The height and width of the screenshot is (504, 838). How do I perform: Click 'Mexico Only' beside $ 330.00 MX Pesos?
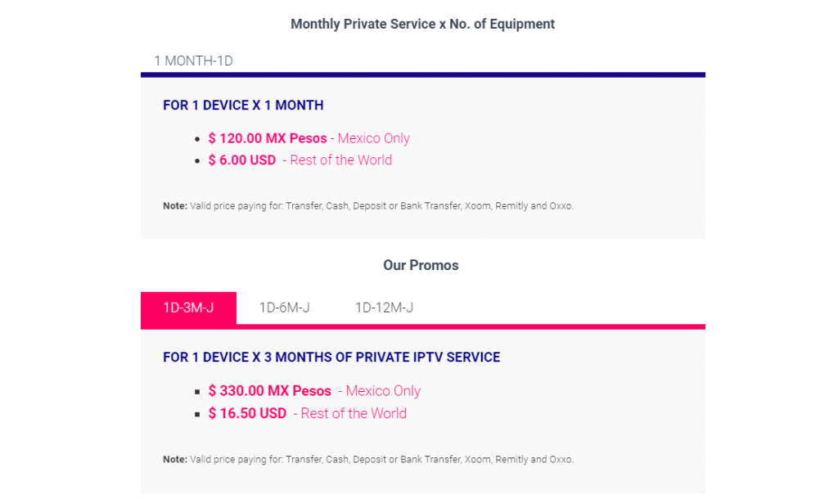tap(383, 391)
